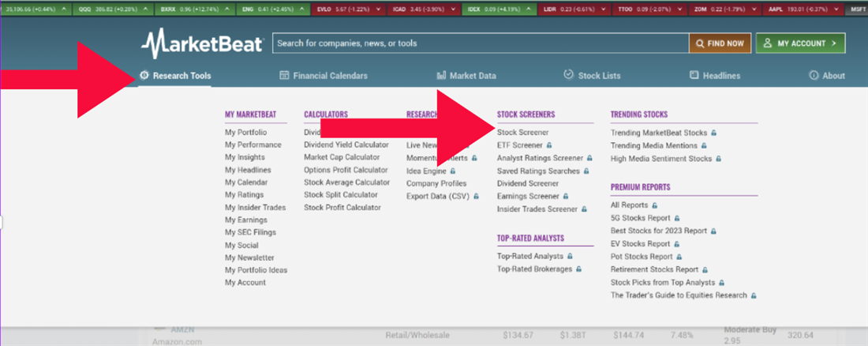Click the calendar icon beside Financial Calendars
Screen dimensions: 868x346
(284, 76)
